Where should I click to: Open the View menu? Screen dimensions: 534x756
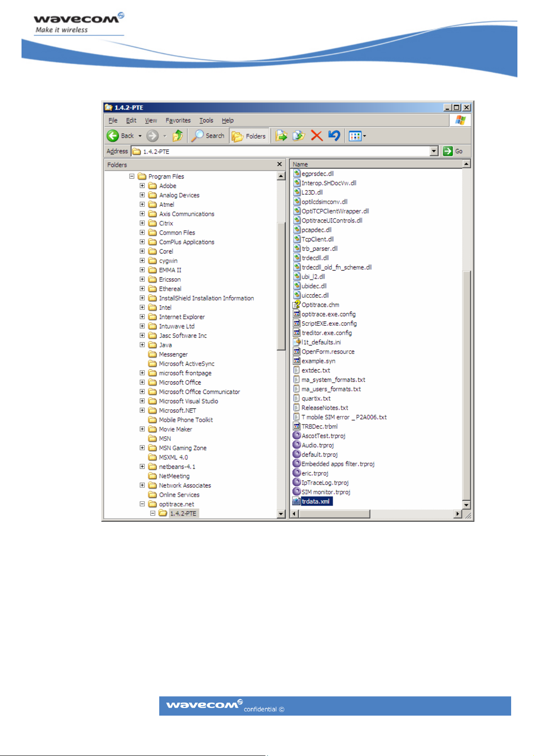pyautogui.click(x=151, y=120)
